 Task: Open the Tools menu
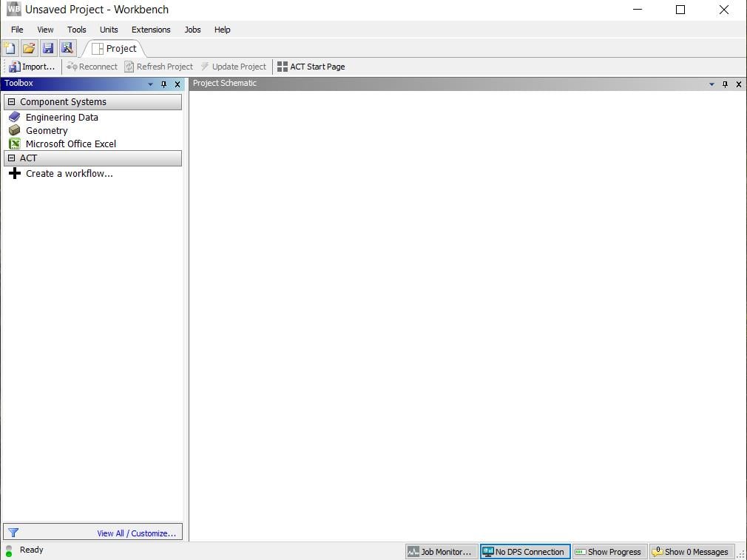coord(77,30)
